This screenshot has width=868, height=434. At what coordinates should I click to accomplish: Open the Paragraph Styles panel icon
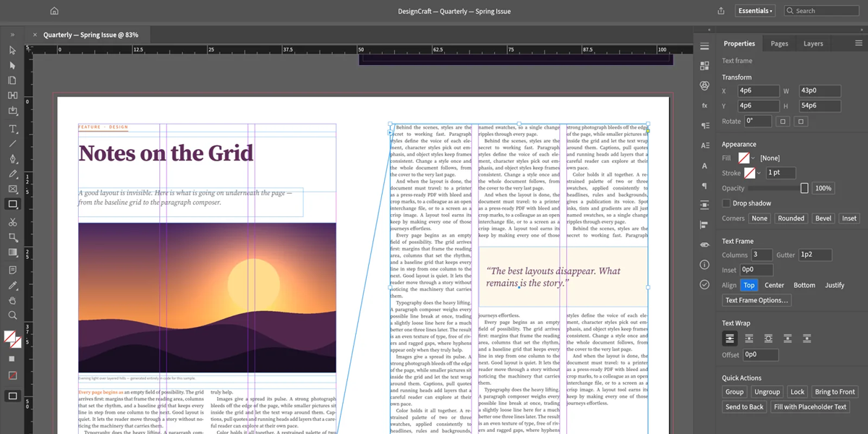(x=705, y=126)
